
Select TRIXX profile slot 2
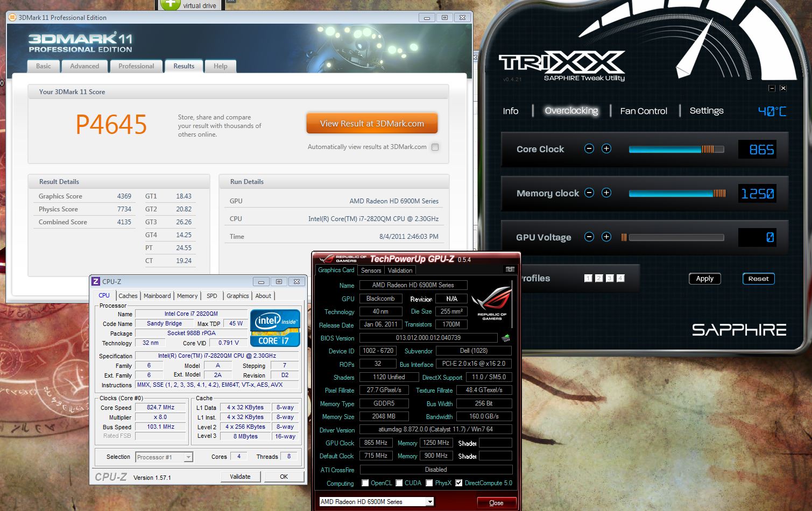(599, 278)
